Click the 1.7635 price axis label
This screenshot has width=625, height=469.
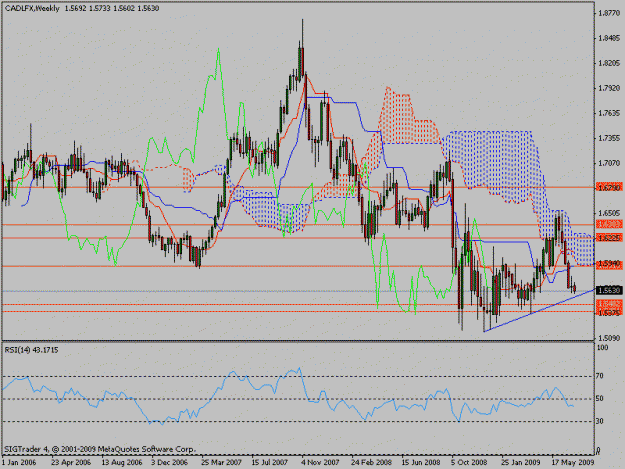click(x=609, y=113)
